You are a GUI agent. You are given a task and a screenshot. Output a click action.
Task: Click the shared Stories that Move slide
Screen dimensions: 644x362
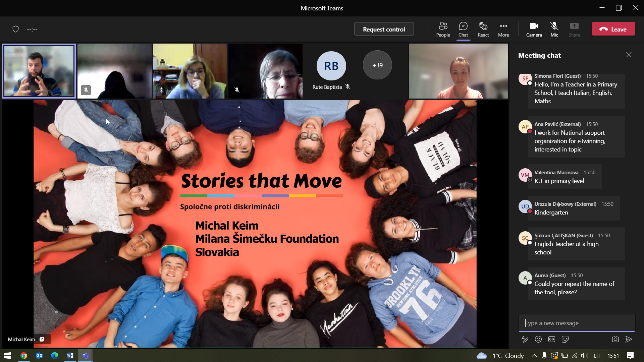(255, 224)
